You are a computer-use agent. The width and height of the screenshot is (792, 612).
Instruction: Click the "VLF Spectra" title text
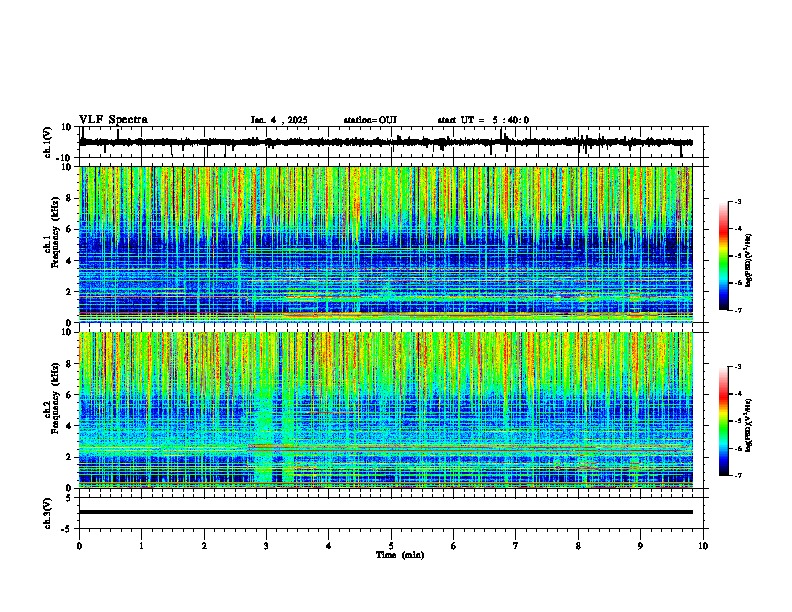[x=114, y=120]
